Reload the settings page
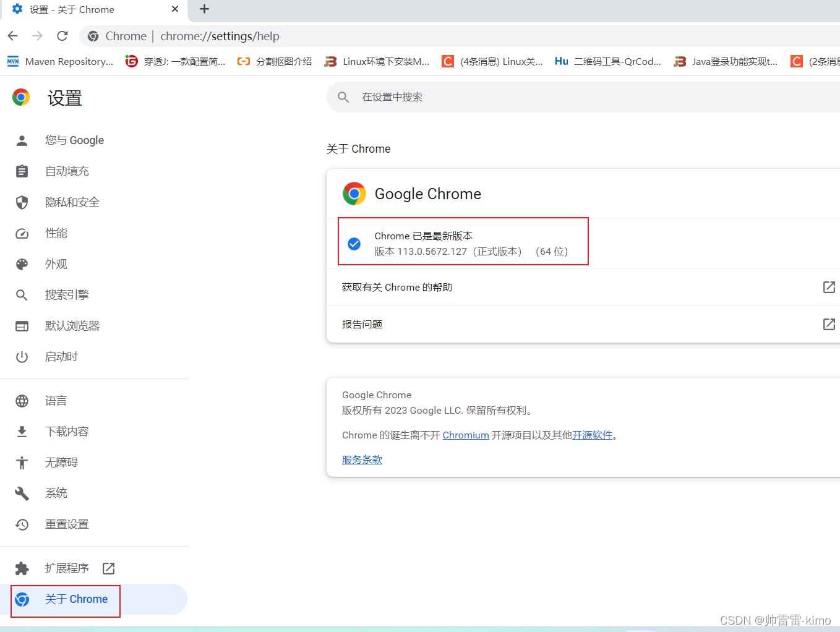This screenshot has width=840, height=632. [x=62, y=36]
